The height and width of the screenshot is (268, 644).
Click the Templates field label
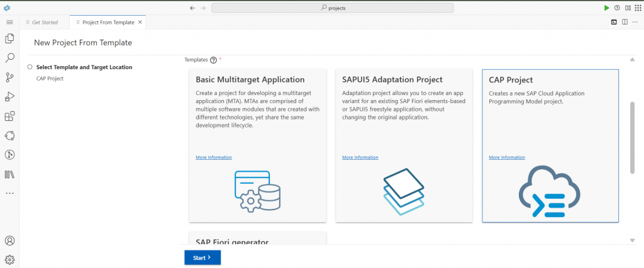(x=196, y=60)
